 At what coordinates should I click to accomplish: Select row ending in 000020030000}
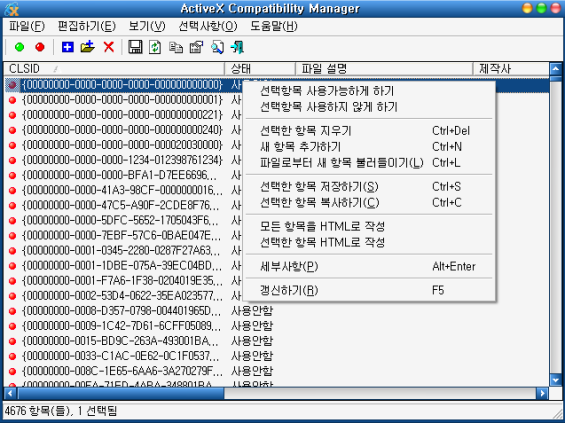(x=123, y=145)
